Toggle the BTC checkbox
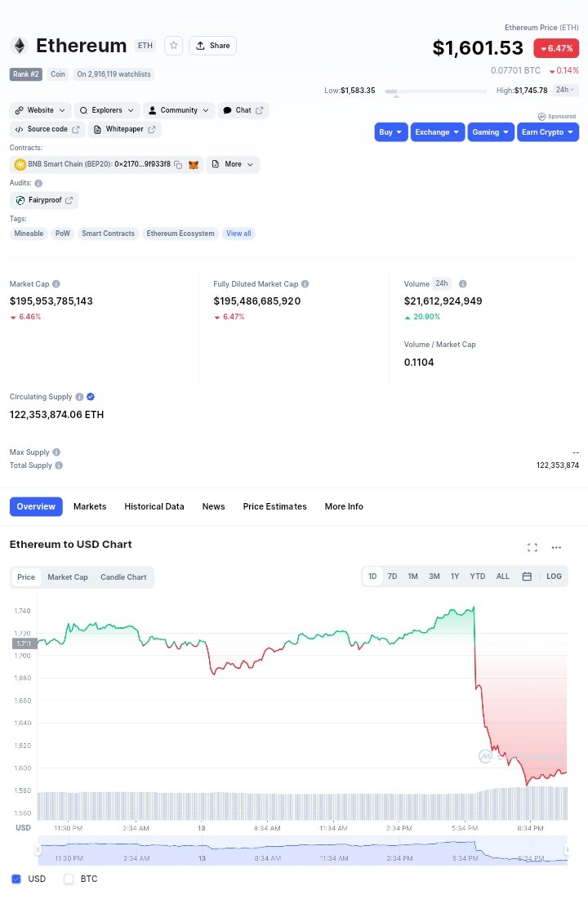The image size is (588, 904). [x=69, y=880]
